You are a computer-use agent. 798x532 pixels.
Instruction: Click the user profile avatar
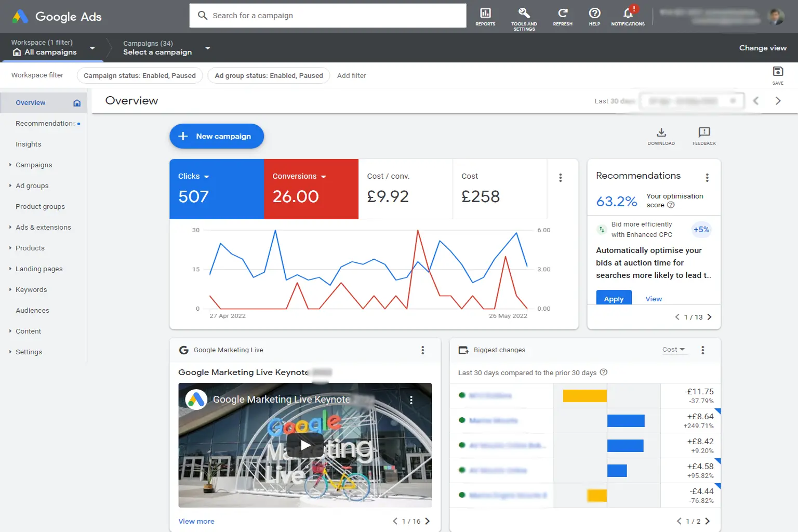pyautogui.click(x=776, y=17)
